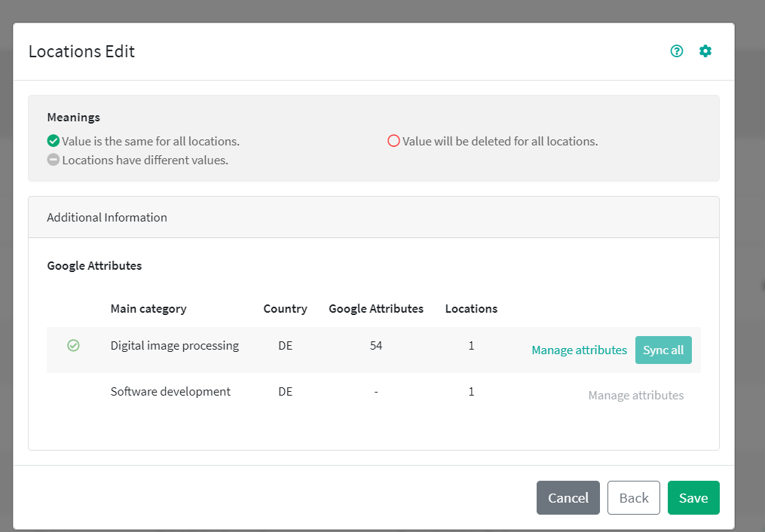The image size is (765, 532).
Task: Select the Digital image processing row
Action: pyautogui.click(x=174, y=346)
